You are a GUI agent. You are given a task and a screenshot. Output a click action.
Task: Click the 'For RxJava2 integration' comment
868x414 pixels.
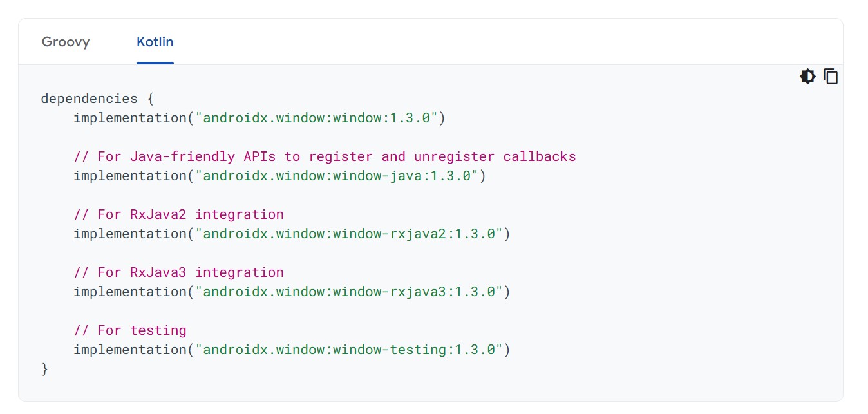[178, 214]
